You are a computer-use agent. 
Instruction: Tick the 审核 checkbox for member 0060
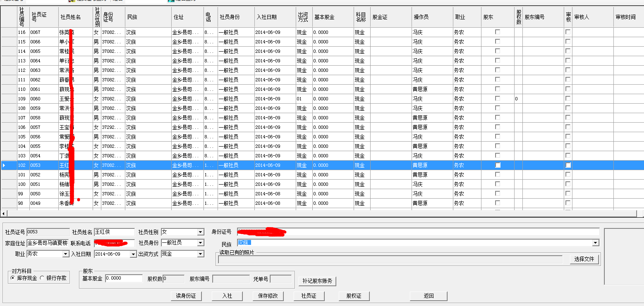pyautogui.click(x=568, y=99)
